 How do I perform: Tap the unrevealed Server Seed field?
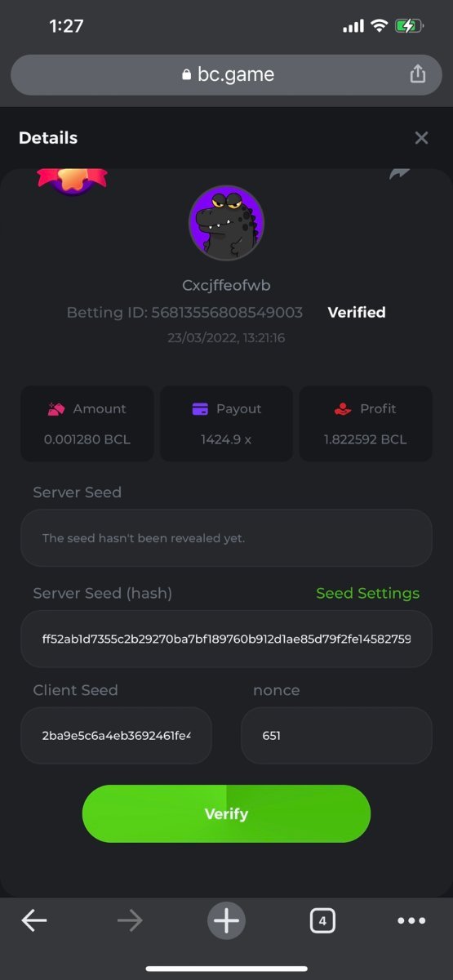point(226,538)
